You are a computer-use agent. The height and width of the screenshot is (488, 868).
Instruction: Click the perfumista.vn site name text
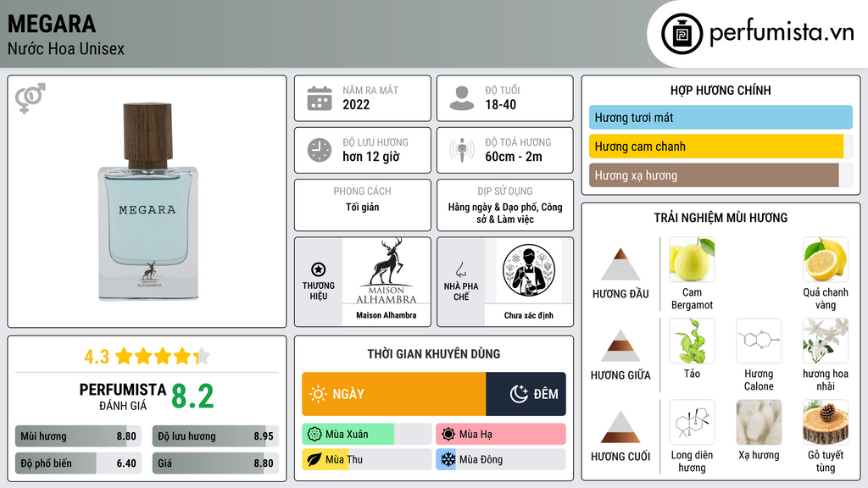pyautogui.click(x=782, y=32)
